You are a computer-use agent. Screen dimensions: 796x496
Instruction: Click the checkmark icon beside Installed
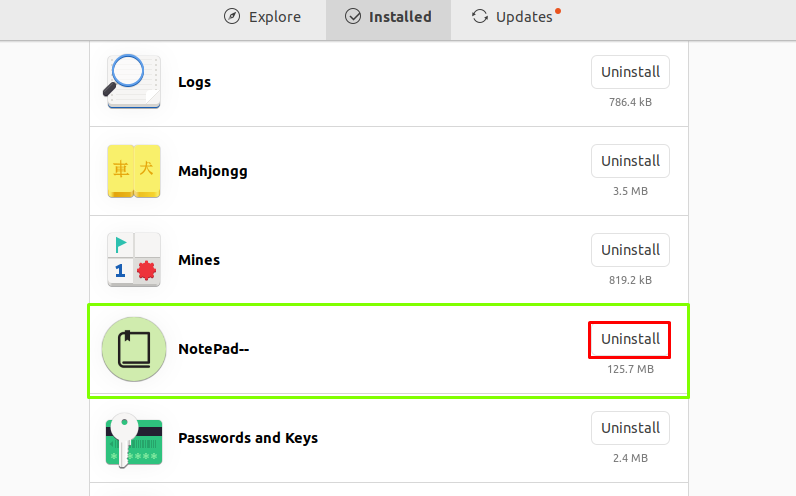[x=353, y=16]
